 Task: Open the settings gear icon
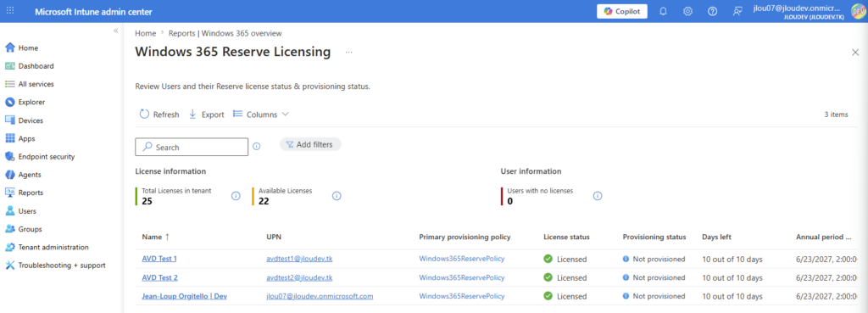(x=687, y=12)
